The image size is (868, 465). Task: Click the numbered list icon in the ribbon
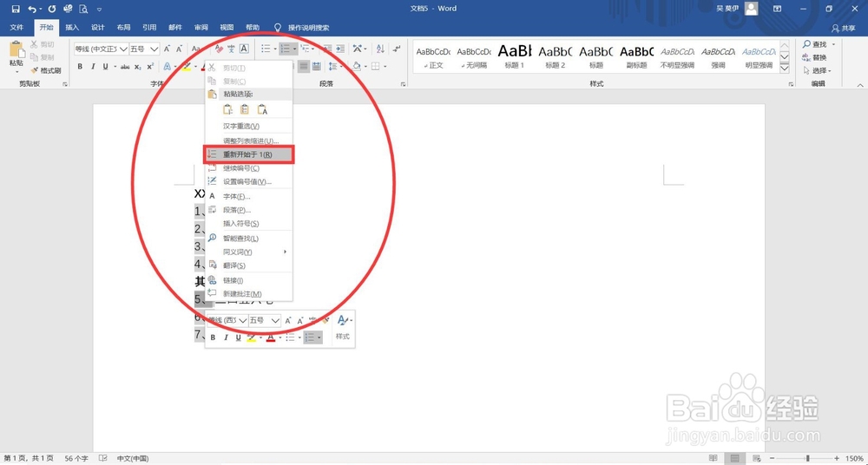click(285, 49)
